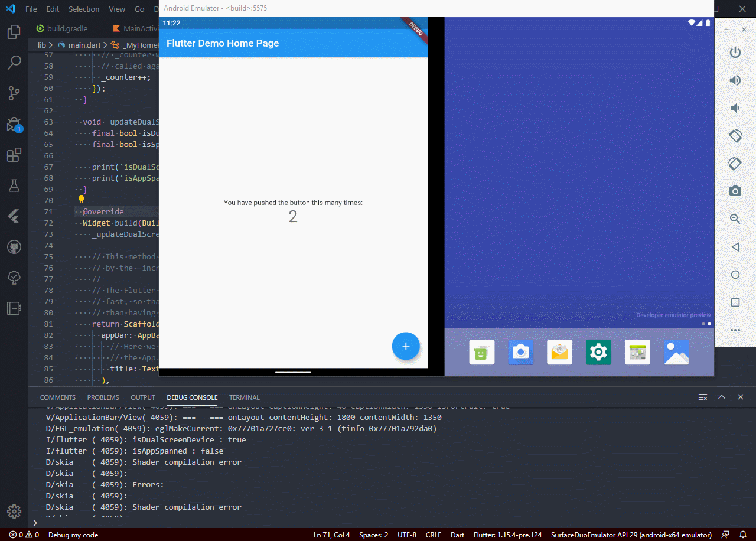Take an emulator screenshot with camera icon
Image resolution: width=756 pixels, height=541 pixels.
[x=735, y=191]
